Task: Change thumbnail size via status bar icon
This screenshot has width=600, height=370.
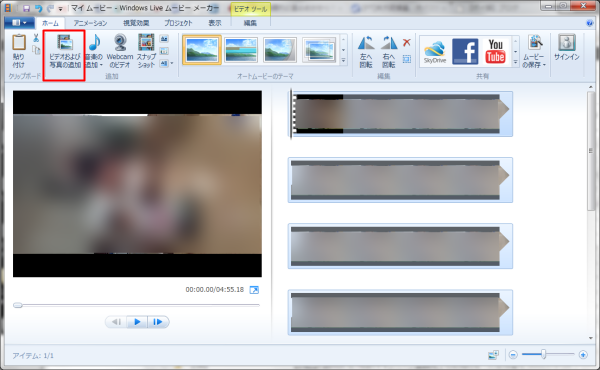Action: (493, 355)
